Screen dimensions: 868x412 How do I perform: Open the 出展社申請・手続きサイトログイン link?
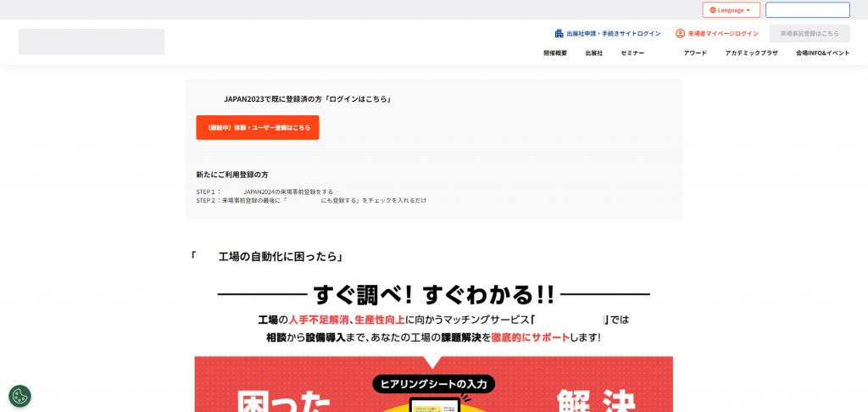coord(614,34)
